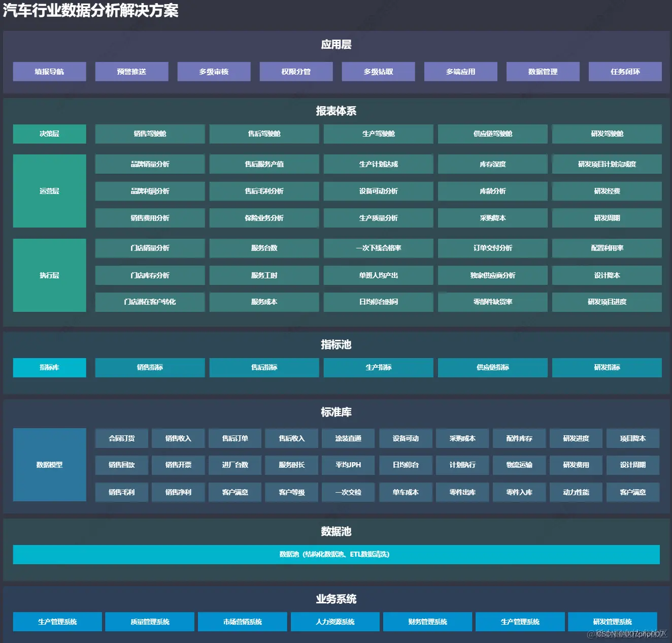Click the 销售毛利 box
Image resolution: width=672 pixels, height=643 pixels.
(x=121, y=492)
